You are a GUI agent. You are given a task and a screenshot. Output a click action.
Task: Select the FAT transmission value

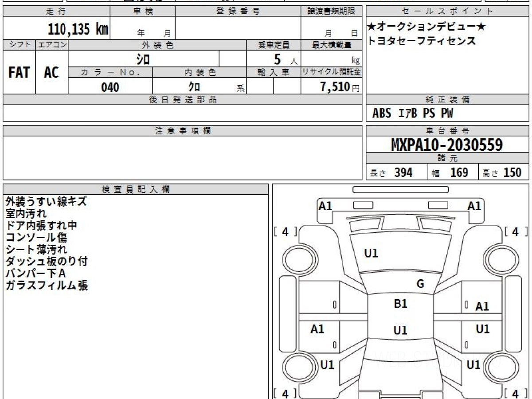(x=19, y=72)
